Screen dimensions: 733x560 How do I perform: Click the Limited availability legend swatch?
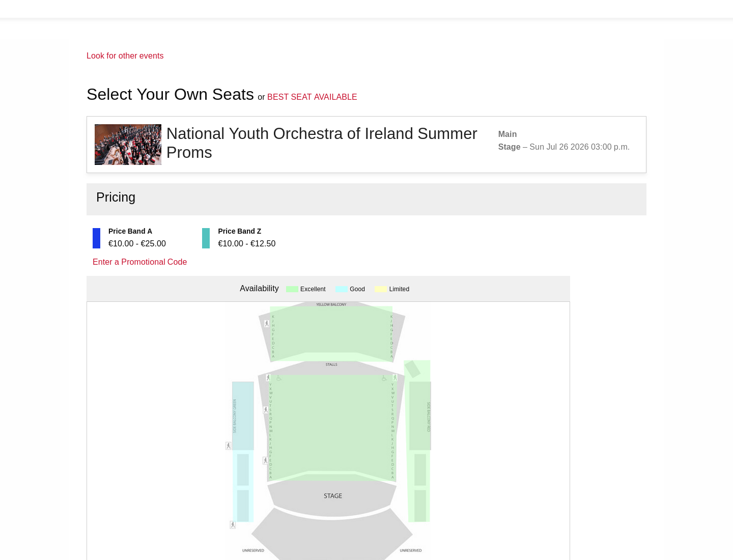(x=381, y=289)
